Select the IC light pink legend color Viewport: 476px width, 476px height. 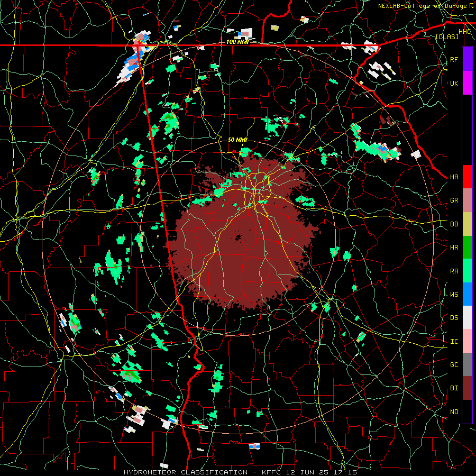pos(467,341)
